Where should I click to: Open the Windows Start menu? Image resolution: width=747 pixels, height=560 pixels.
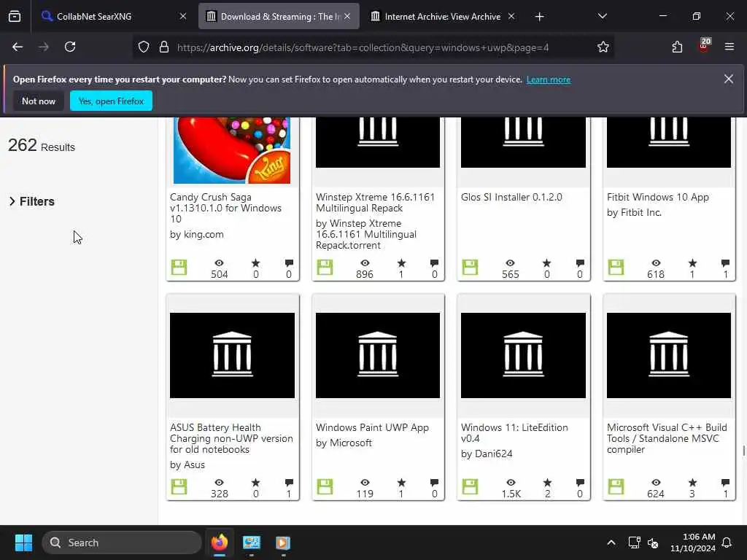(x=23, y=542)
